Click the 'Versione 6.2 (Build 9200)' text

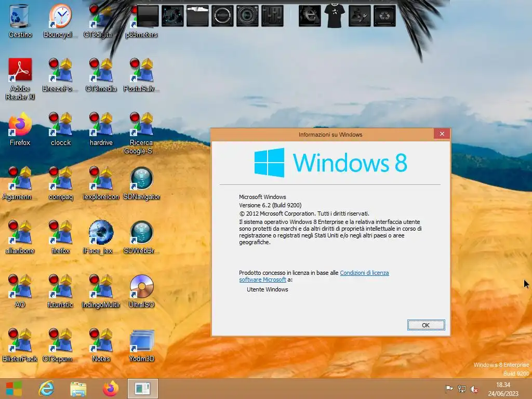pos(270,205)
